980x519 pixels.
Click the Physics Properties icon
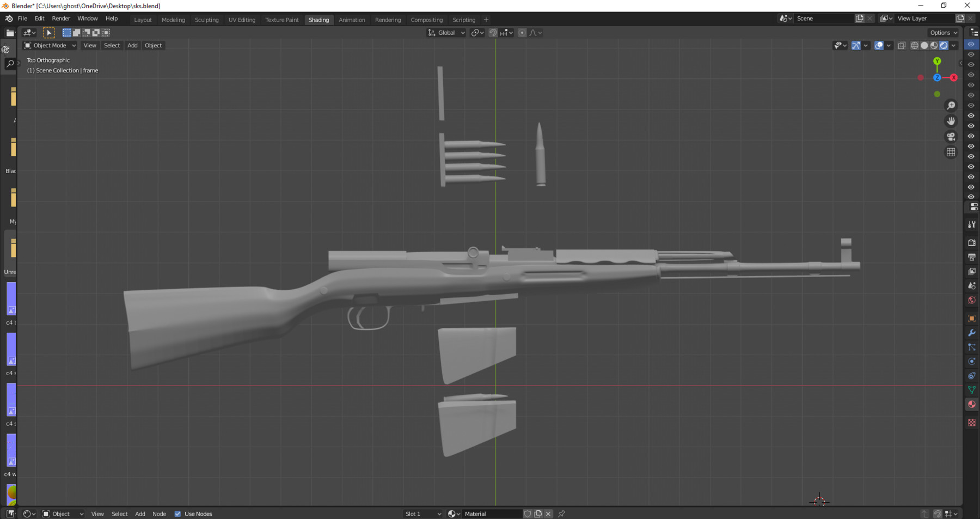coord(972,361)
